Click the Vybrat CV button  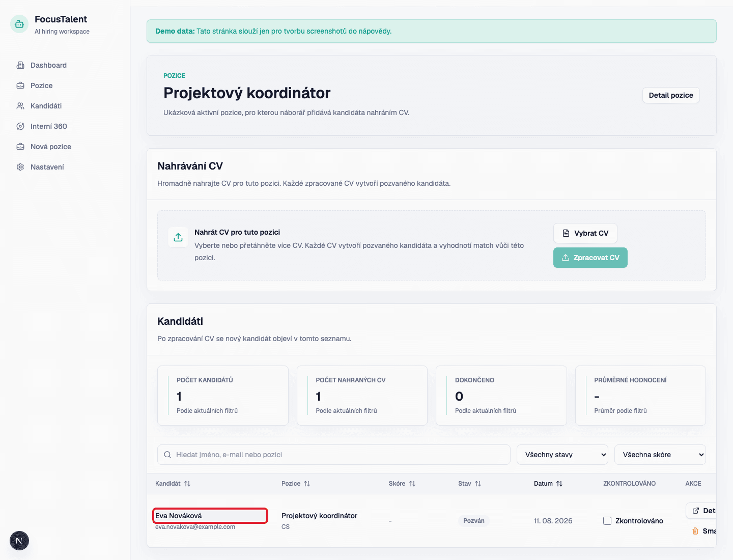coord(585,233)
